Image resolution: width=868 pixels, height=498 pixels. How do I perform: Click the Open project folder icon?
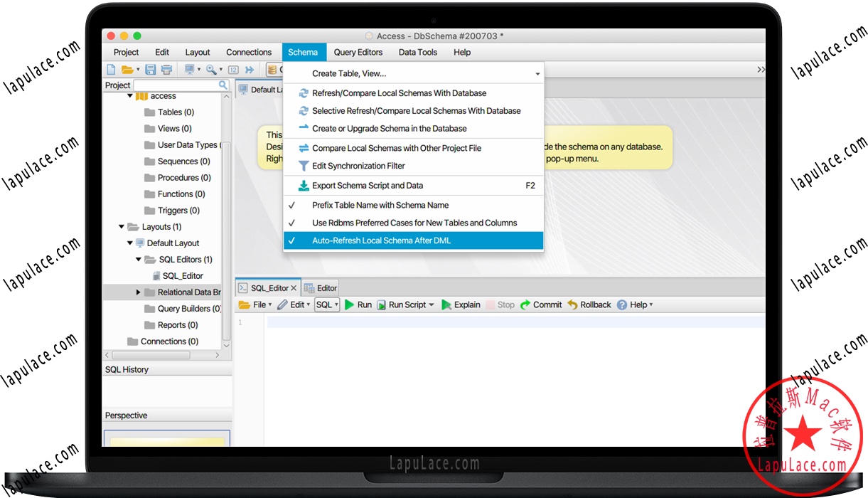pos(127,70)
